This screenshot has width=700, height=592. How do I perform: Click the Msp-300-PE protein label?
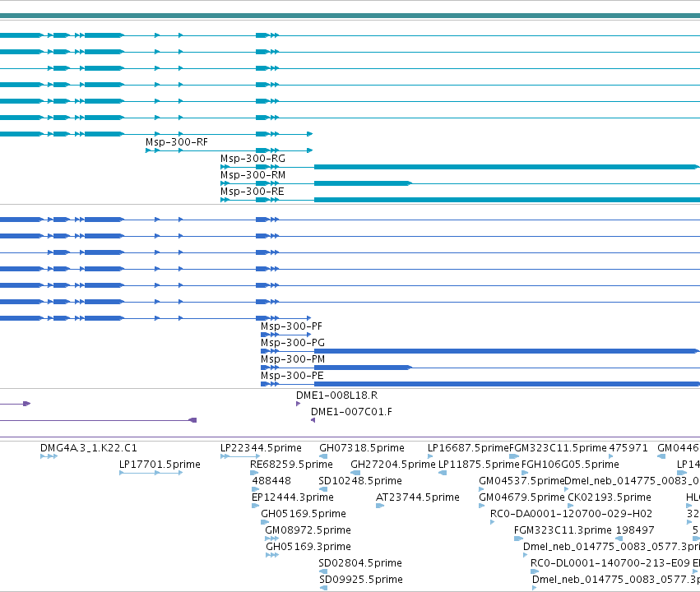tap(292, 376)
